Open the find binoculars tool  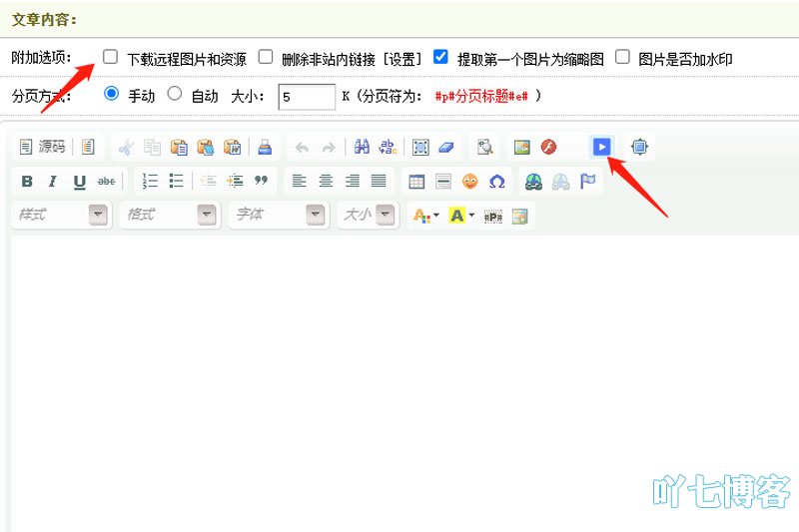point(362,147)
